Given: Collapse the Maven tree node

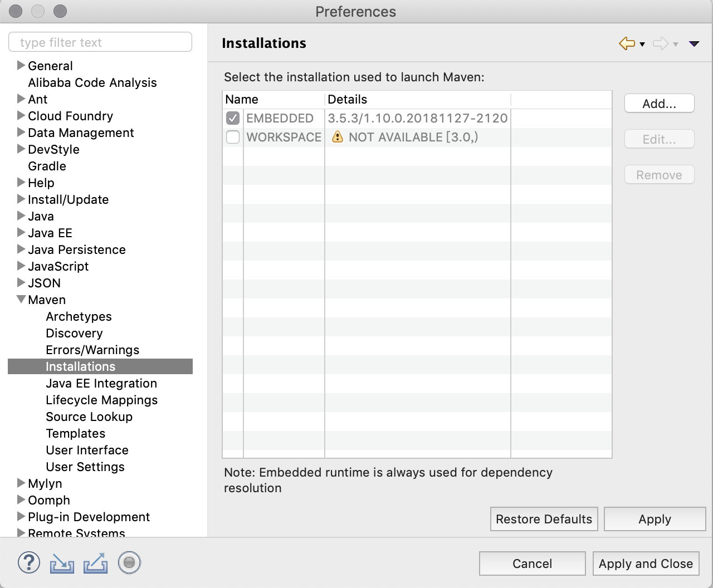Looking at the screenshot, I should pos(21,300).
